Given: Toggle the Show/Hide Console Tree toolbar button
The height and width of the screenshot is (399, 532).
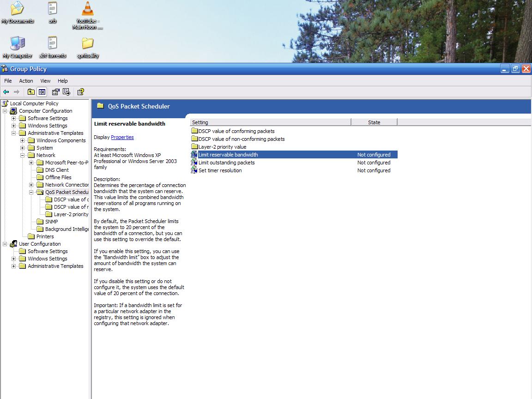Looking at the screenshot, I should pos(42,92).
